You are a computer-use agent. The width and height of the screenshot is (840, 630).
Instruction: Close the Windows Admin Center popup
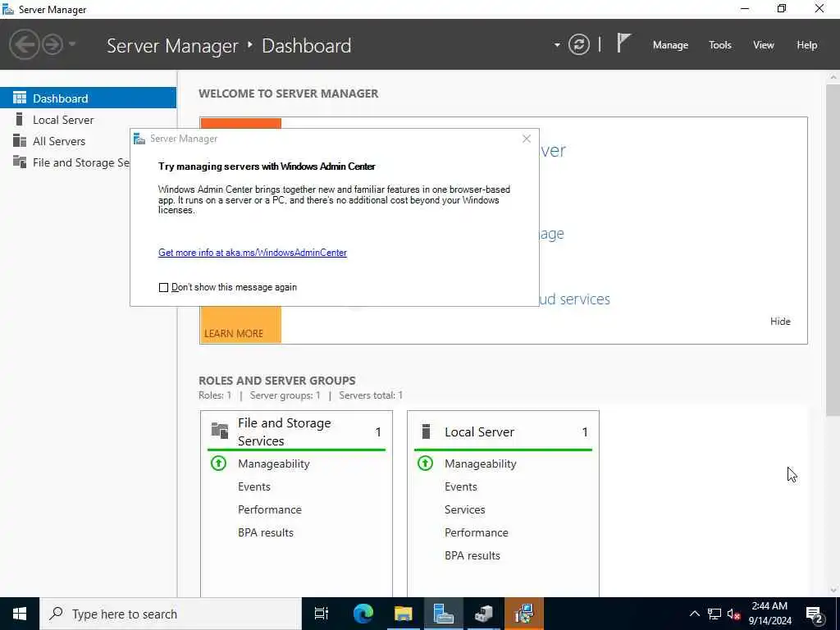(x=527, y=139)
